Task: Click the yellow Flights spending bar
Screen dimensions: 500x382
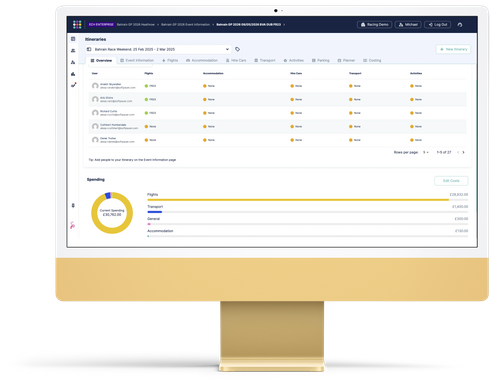Action: pyautogui.click(x=298, y=200)
